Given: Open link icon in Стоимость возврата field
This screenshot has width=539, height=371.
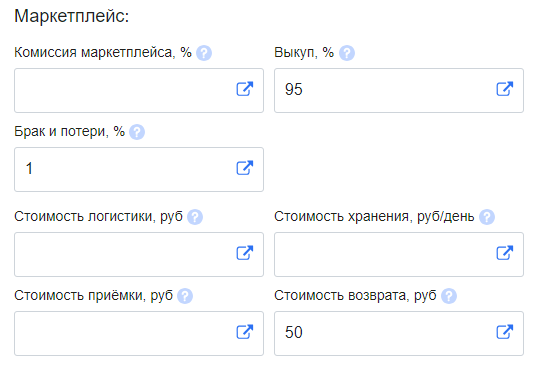Looking at the screenshot, I should (505, 332).
